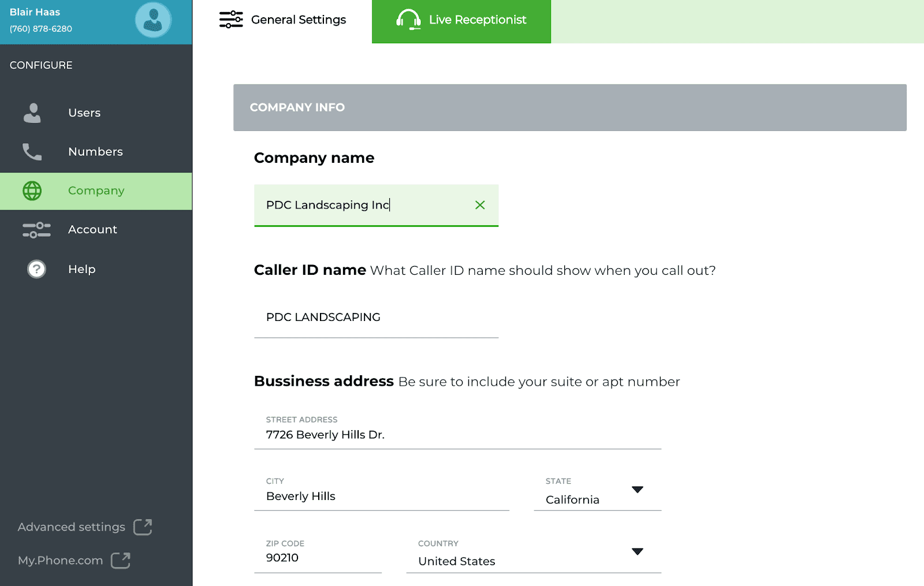
Task: Click Blair Haas profile avatar icon
Action: coord(152,20)
